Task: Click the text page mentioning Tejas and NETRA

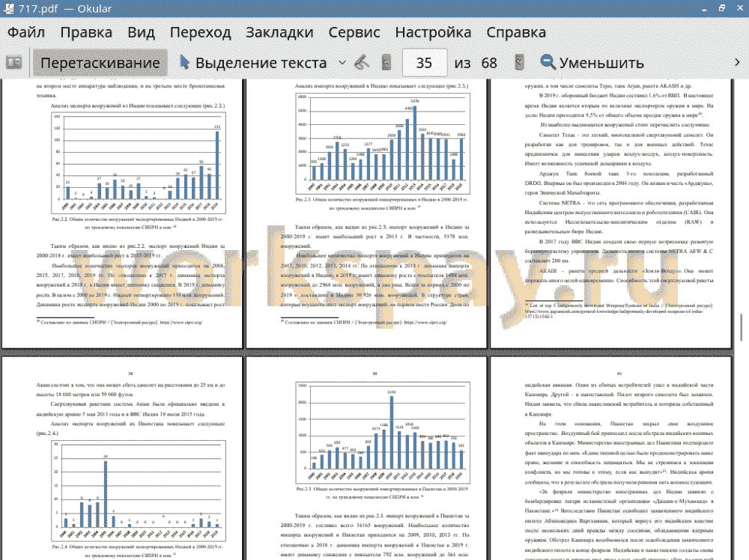Action: [x=611, y=213]
